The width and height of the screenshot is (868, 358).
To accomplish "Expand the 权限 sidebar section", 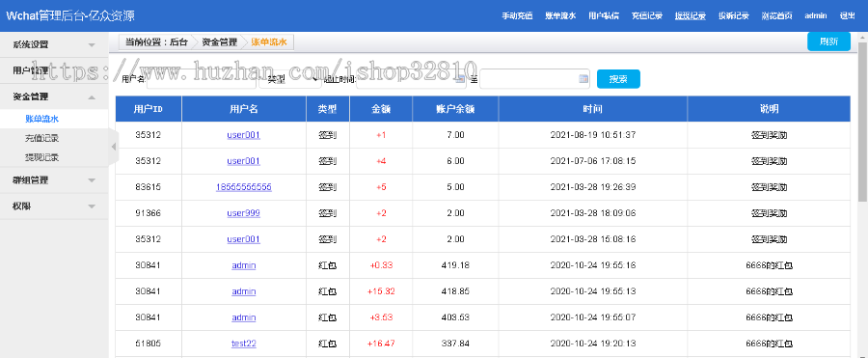I will (x=54, y=207).
